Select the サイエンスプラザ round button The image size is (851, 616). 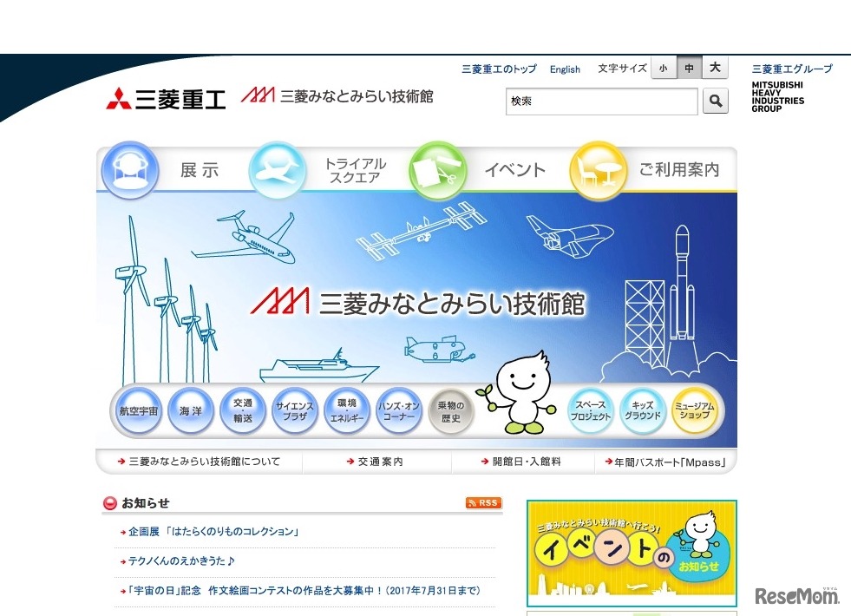[295, 411]
